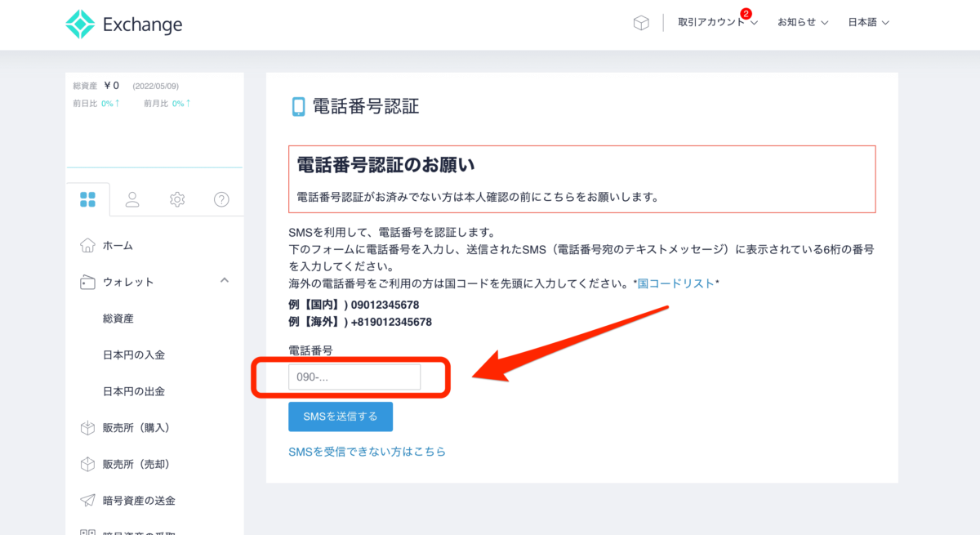
Task: Open the 国コードリスト link
Action: pos(676,283)
